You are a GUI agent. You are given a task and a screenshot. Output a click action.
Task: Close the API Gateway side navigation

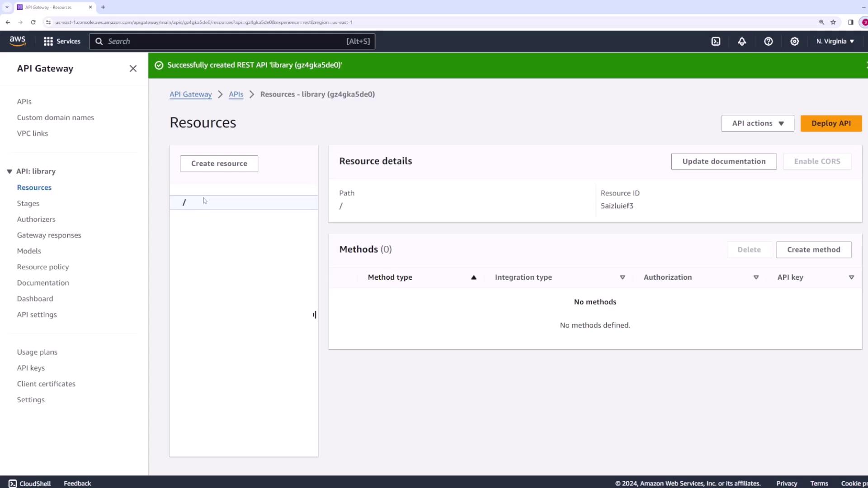coord(133,69)
